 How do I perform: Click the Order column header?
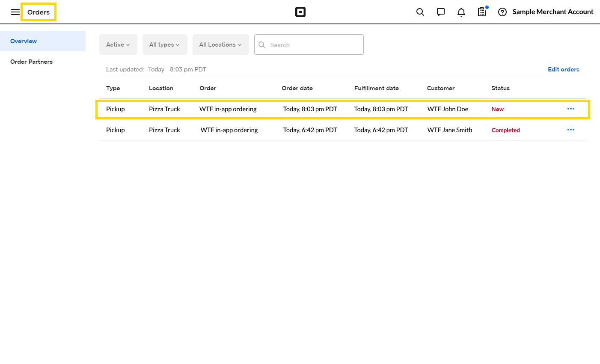[208, 88]
